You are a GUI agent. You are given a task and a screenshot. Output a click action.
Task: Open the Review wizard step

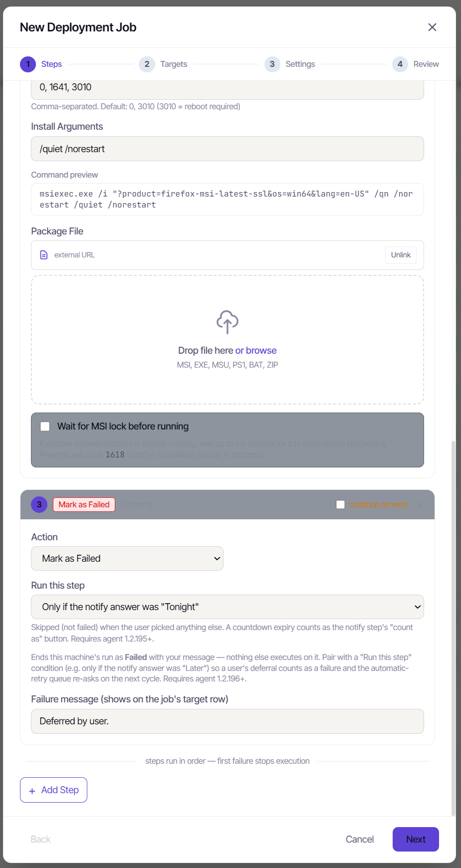point(416,64)
